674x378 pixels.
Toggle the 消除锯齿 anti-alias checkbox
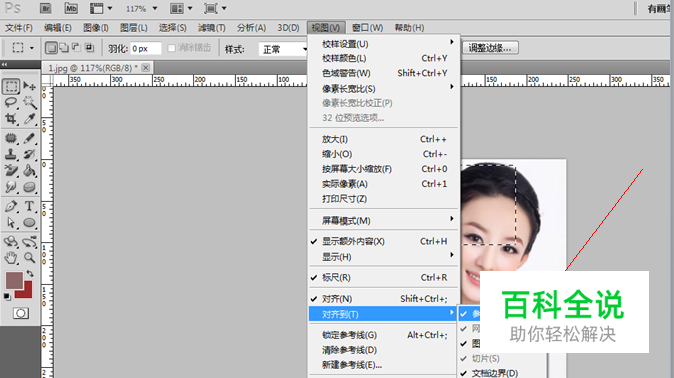(172, 48)
